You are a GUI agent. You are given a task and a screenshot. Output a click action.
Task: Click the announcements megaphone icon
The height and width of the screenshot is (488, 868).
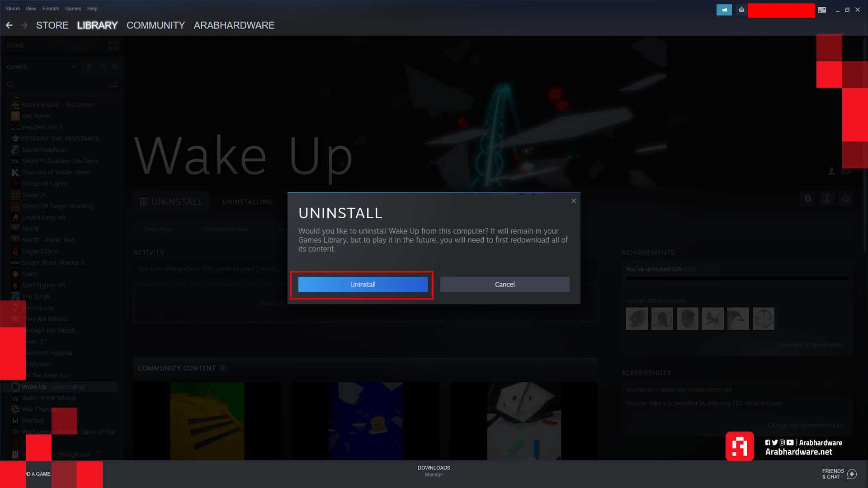[724, 9]
